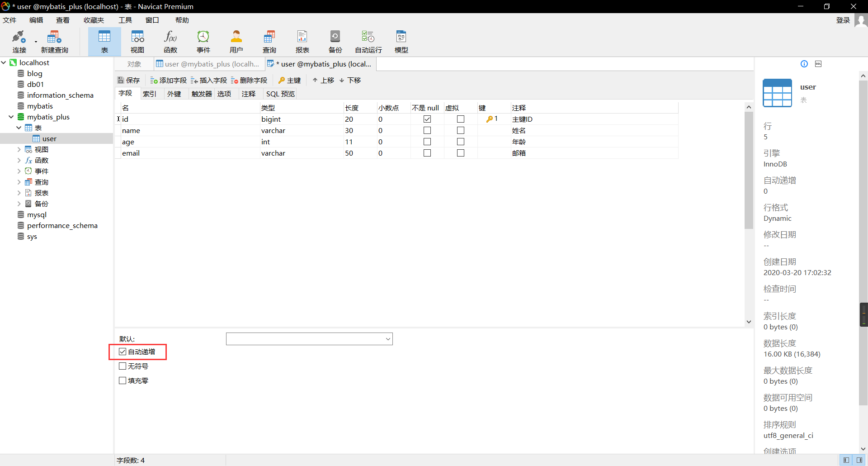Click the DDL icon in right panel
Viewport: 868px width, 466px height.
pos(818,64)
